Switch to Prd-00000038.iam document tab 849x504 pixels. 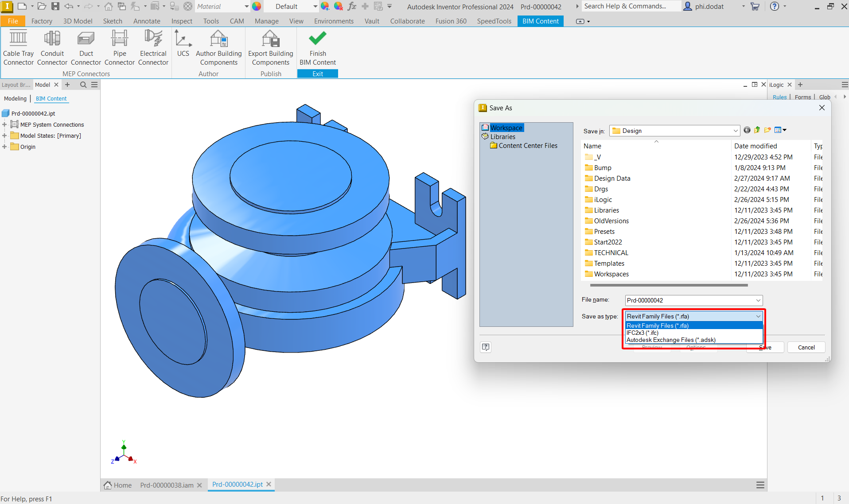click(167, 485)
